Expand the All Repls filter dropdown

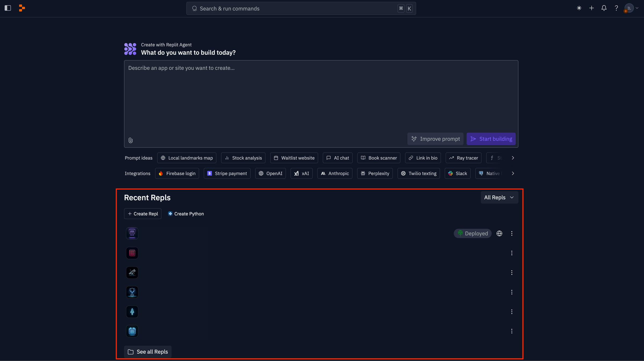(499, 198)
